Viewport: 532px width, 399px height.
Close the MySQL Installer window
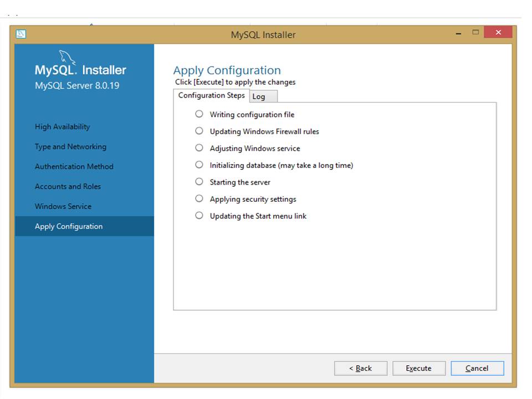coord(498,32)
